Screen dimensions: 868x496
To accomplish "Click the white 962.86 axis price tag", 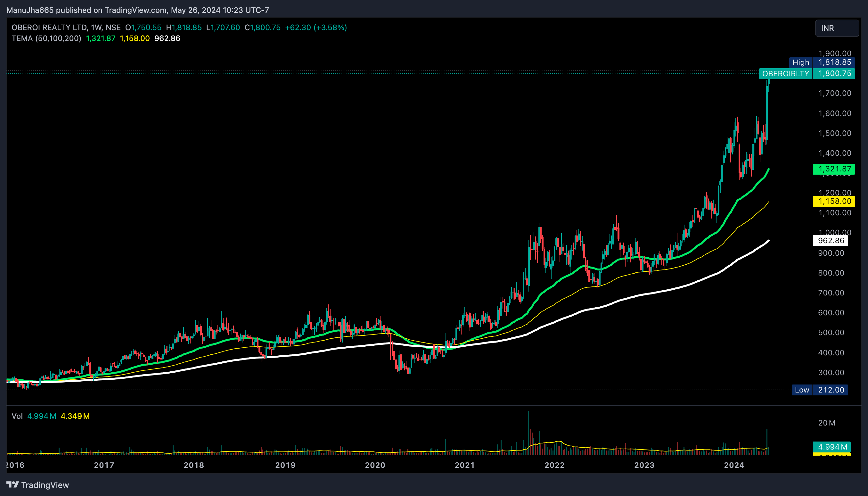I will pos(830,241).
